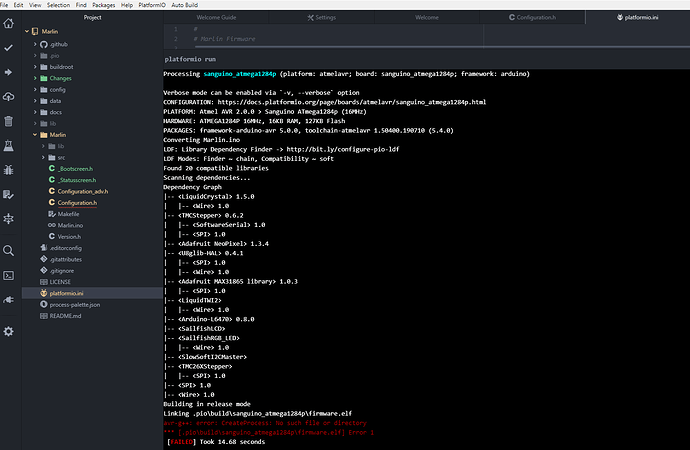Click the Find magnifier icon in sidebar

(x=8, y=251)
